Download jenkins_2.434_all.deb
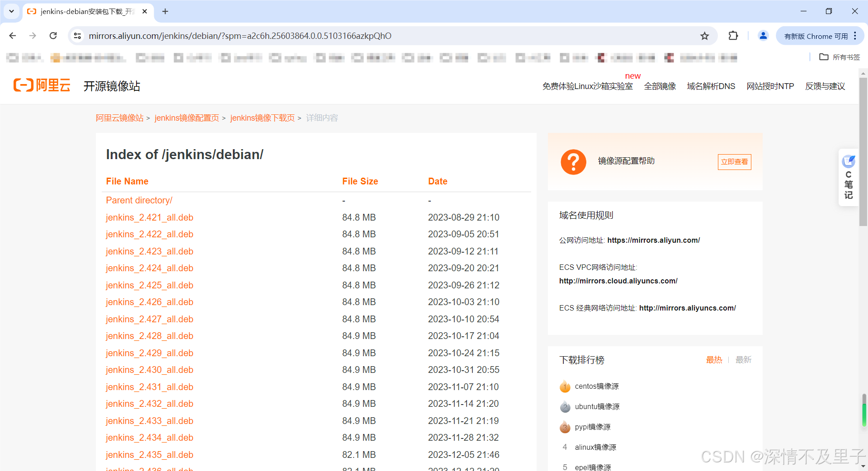The height and width of the screenshot is (471, 868). [x=150, y=438]
